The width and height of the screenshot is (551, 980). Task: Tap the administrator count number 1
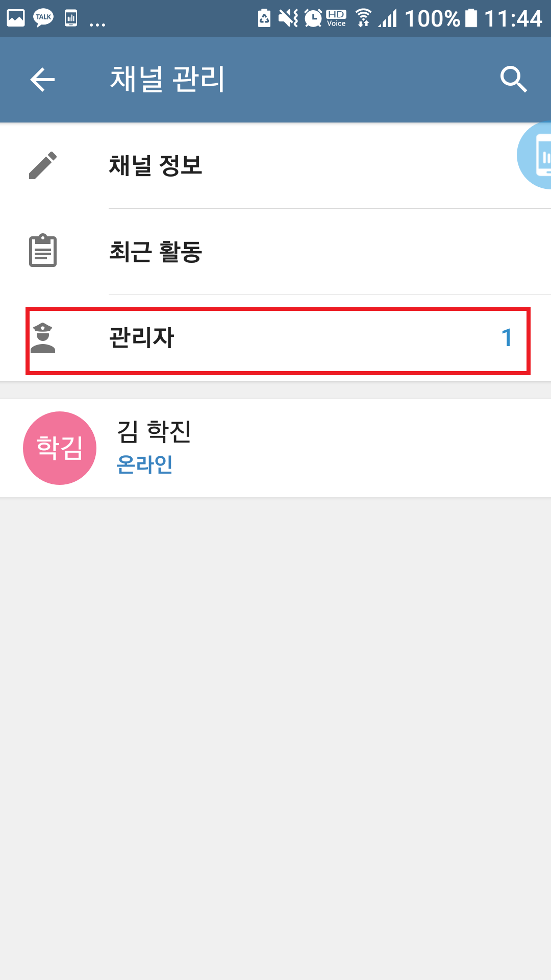[506, 338]
